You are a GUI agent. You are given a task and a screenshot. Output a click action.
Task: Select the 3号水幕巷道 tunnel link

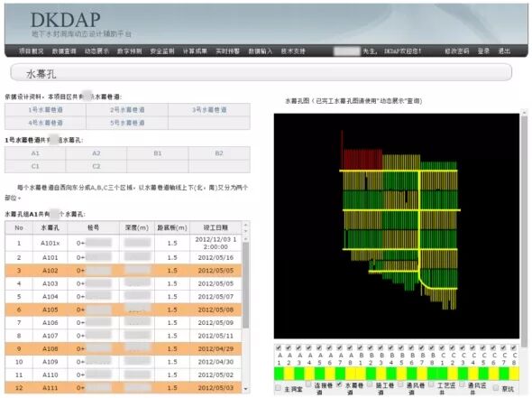[x=209, y=110]
